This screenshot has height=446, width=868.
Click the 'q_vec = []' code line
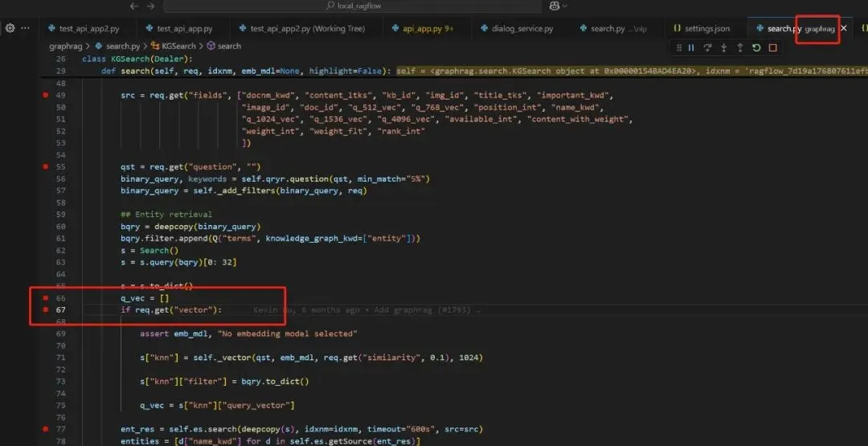[x=145, y=297]
